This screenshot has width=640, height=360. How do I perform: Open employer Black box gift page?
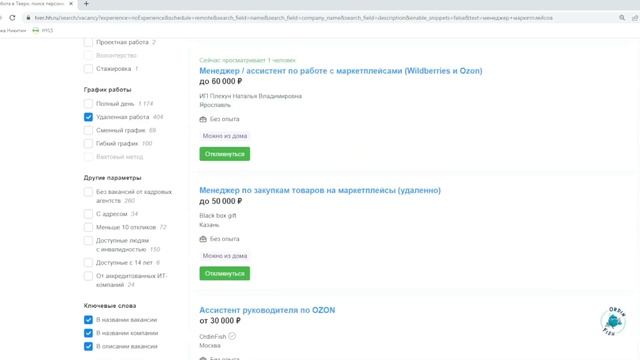pyautogui.click(x=218, y=216)
